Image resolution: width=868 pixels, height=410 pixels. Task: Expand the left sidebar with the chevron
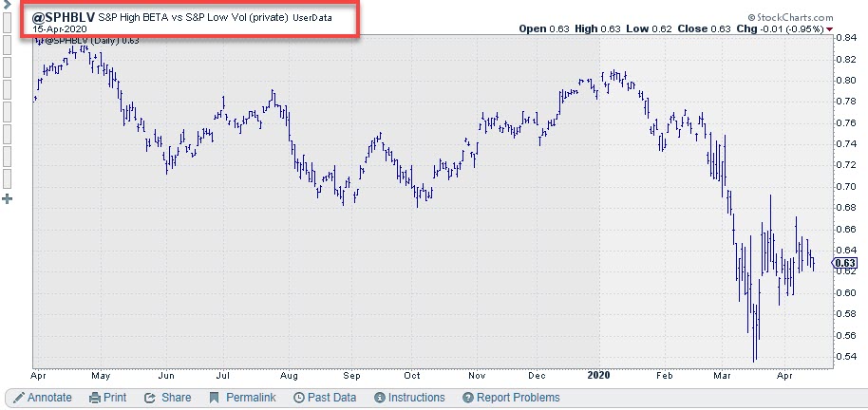pyautogui.click(x=9, y=7)
